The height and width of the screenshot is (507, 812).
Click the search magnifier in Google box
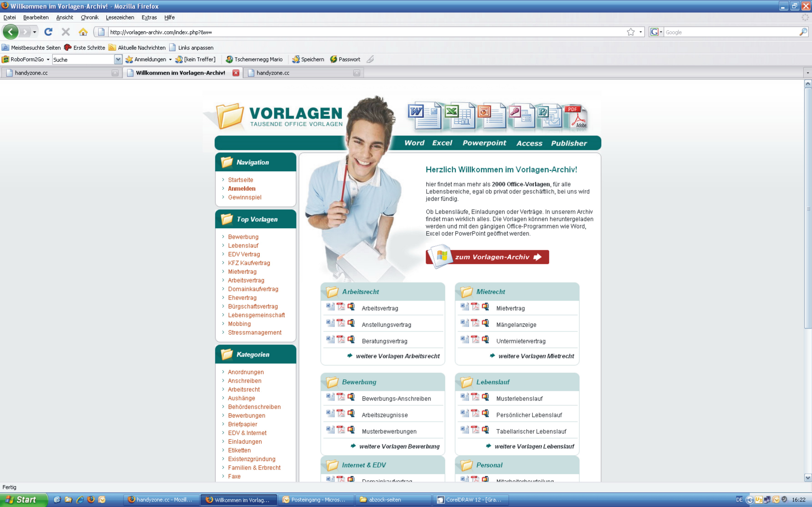pos(803,32)
